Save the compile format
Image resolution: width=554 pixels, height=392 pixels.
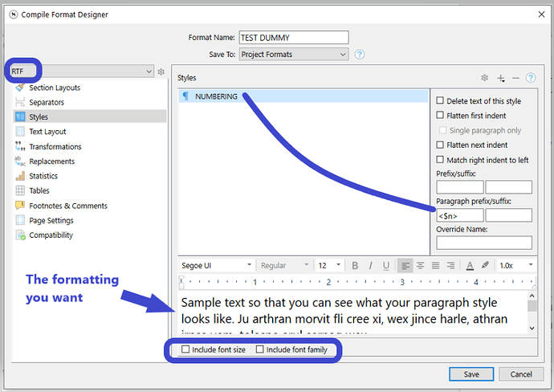click(471, 374)
